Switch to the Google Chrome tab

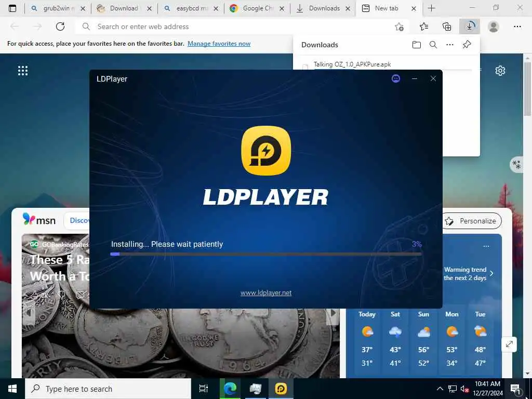(257, 8)
